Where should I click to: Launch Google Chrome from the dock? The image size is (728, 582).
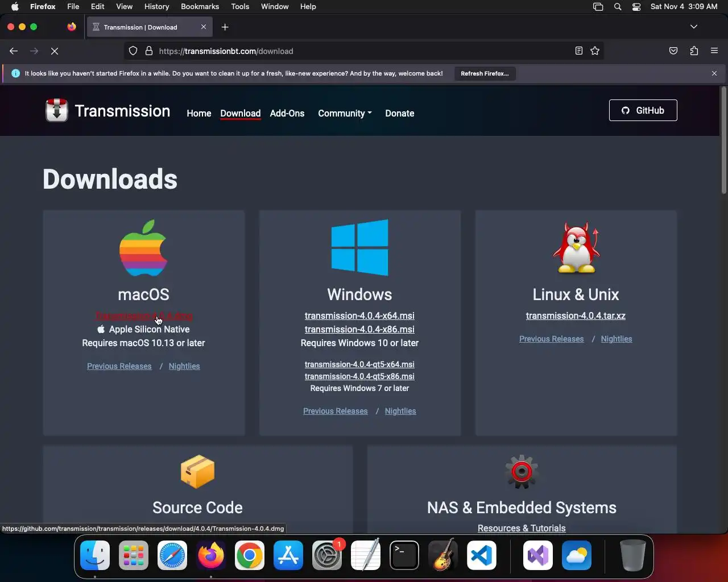250,555
